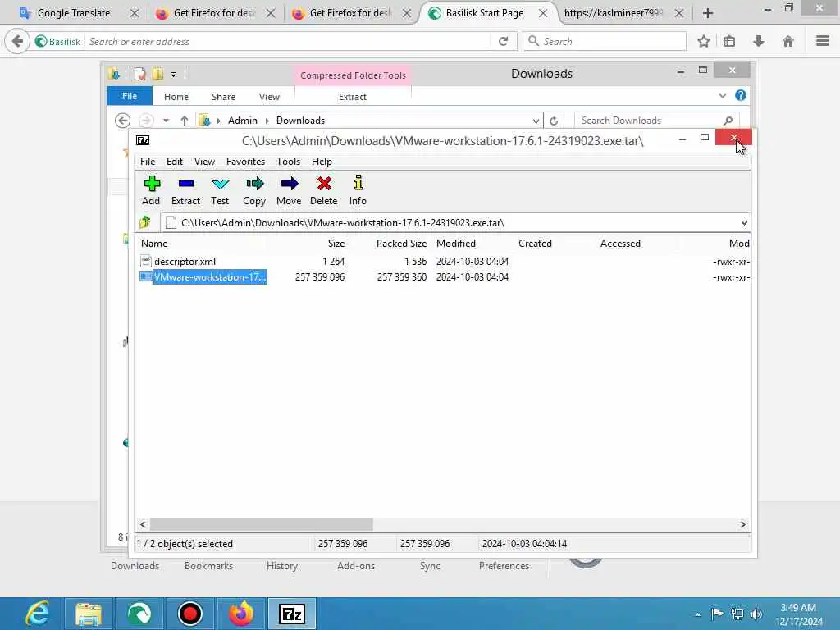Open the quick access toolbar customize dropdown
The height and width of the screenshot is (630, 840).
[174, 75]
